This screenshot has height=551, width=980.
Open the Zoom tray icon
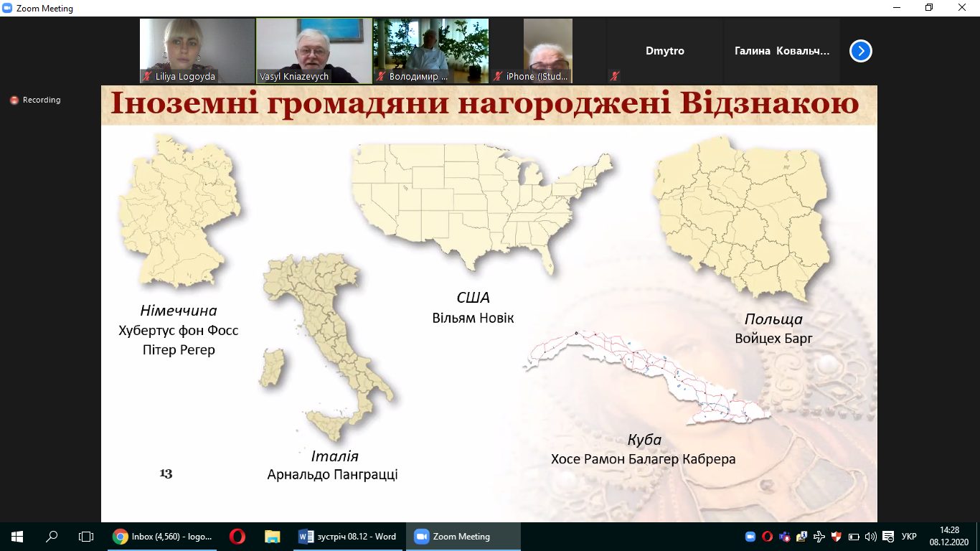pos(750,537)
